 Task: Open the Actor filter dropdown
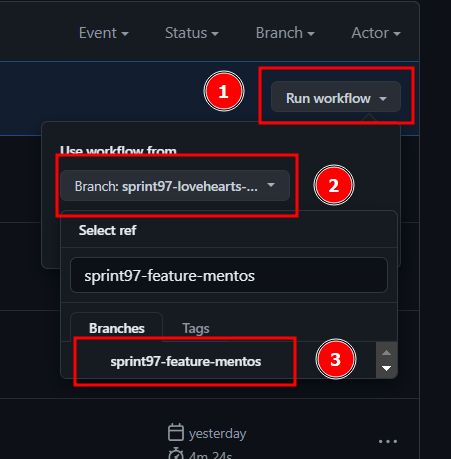(376, 33)
